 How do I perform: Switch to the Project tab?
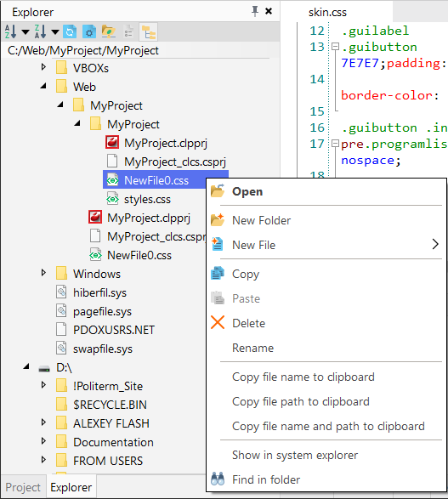click(23, 487)
